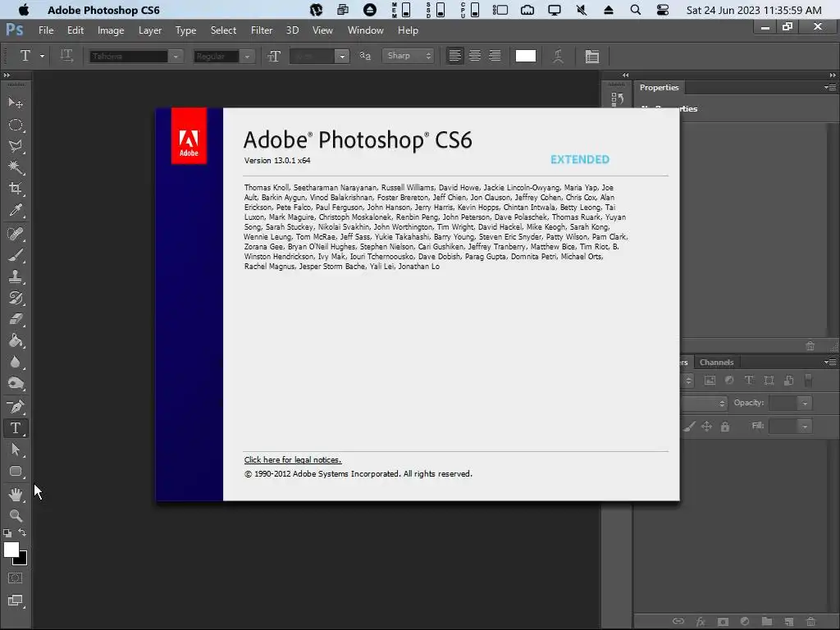
Task: Select the Path Selection tool
Action: 16,450
